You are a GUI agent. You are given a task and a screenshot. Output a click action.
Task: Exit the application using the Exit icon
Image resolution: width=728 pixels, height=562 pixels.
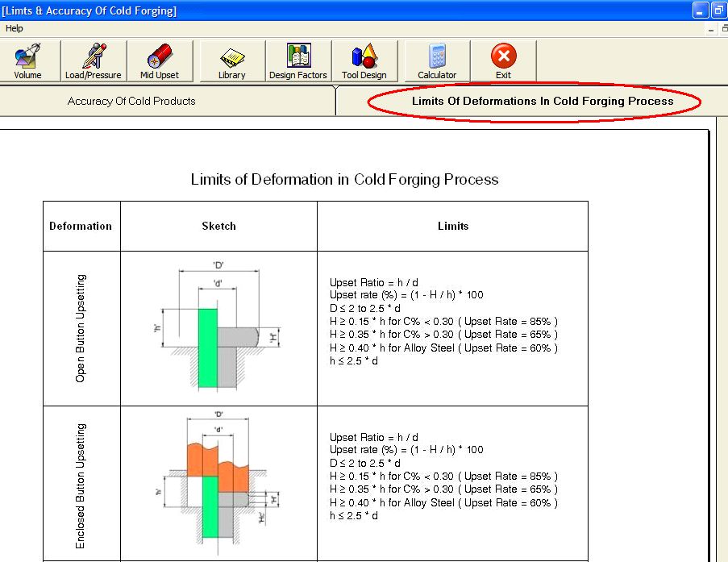coord(502,60)
